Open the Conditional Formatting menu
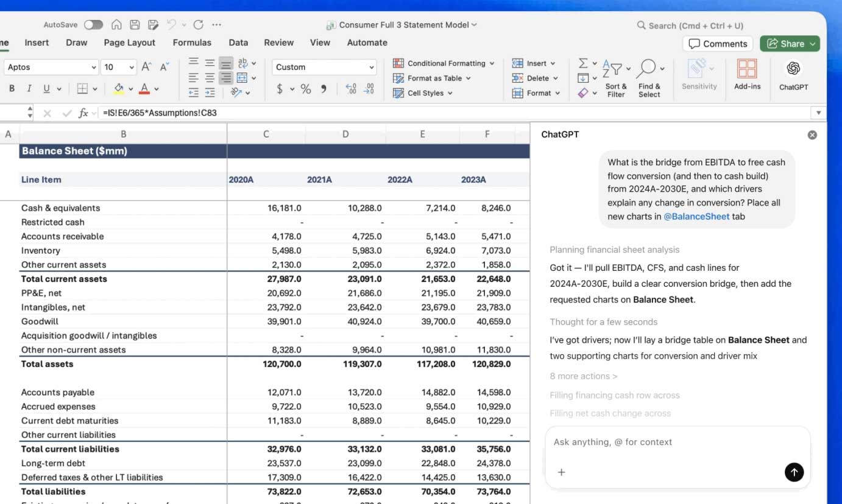Image resolution: width=842 pixels, height=504 pixels. click(x=444, y=63)
